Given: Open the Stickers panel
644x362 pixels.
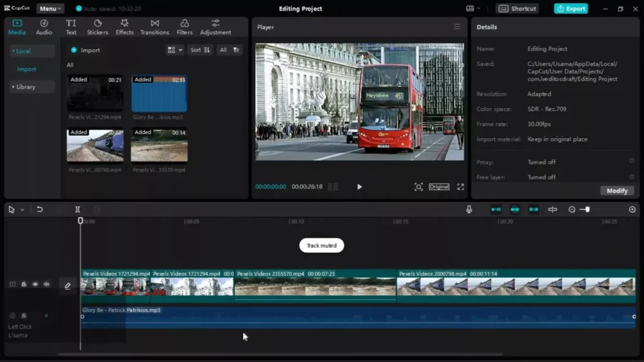Looking at the screenshot, I should tap(98, 26).
